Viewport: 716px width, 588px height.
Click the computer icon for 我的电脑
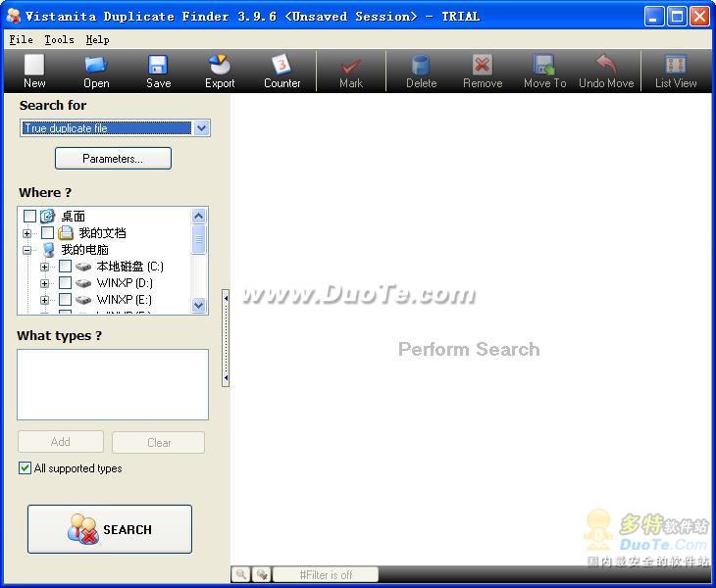(48, 250)
